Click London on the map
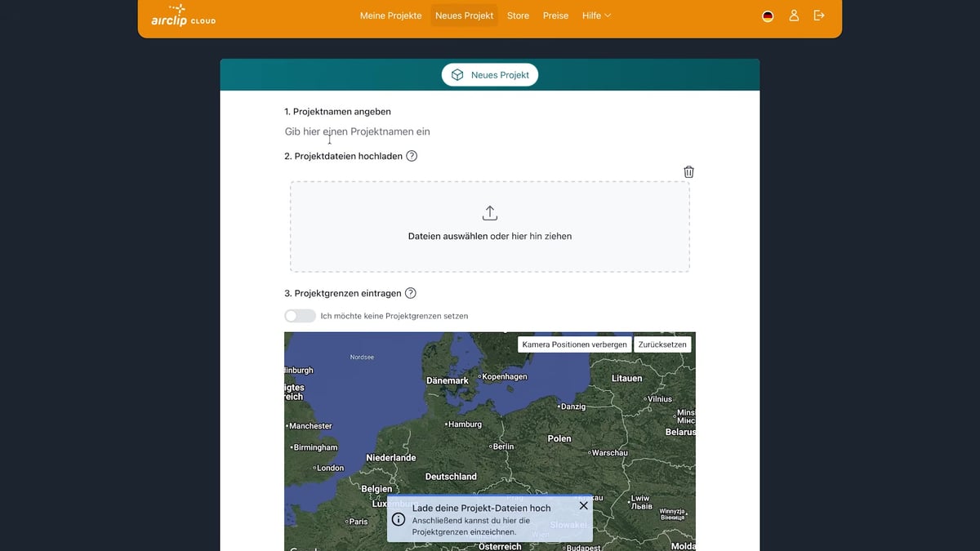 point(328,468)
